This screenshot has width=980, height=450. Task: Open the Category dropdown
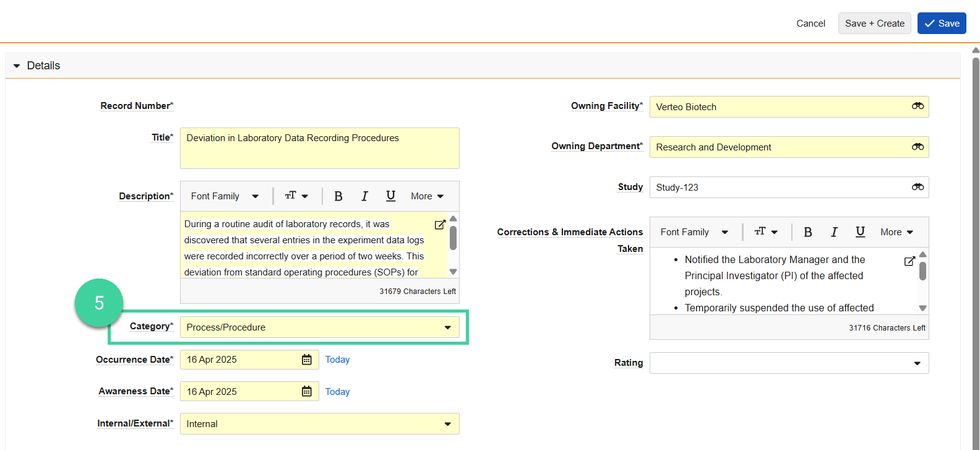319,327
